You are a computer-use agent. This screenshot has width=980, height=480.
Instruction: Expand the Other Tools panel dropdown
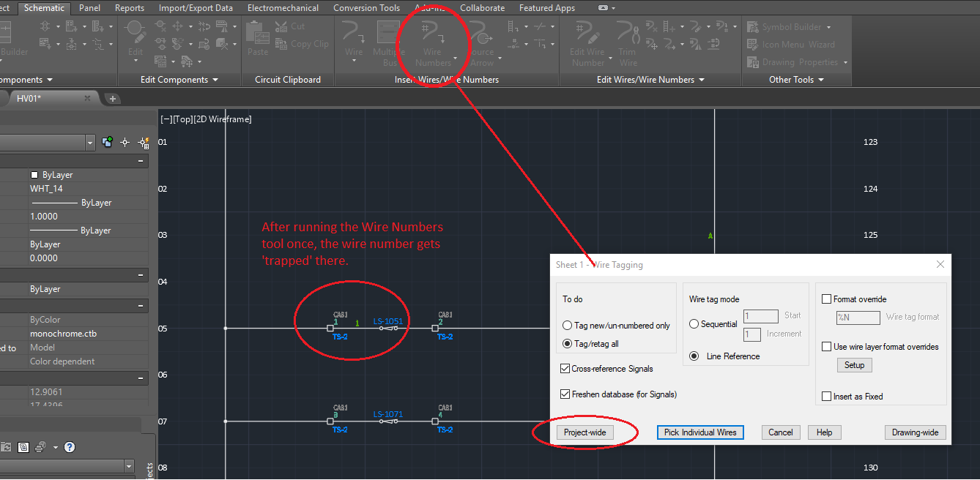tap(821, 80)
